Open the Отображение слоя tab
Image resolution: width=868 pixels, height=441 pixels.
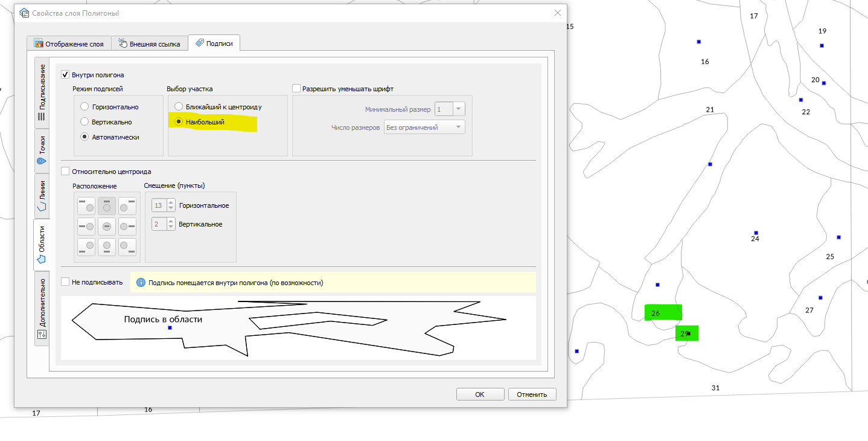69,43
